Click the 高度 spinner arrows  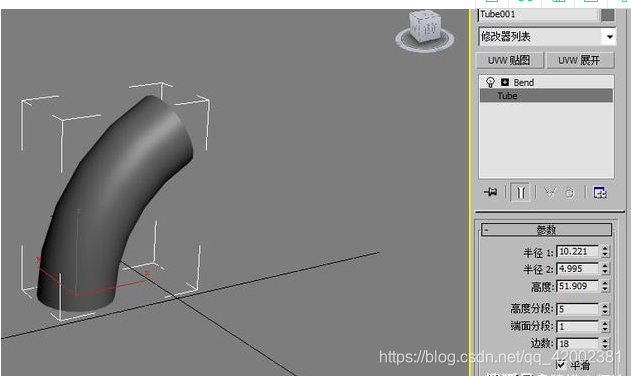605,286
